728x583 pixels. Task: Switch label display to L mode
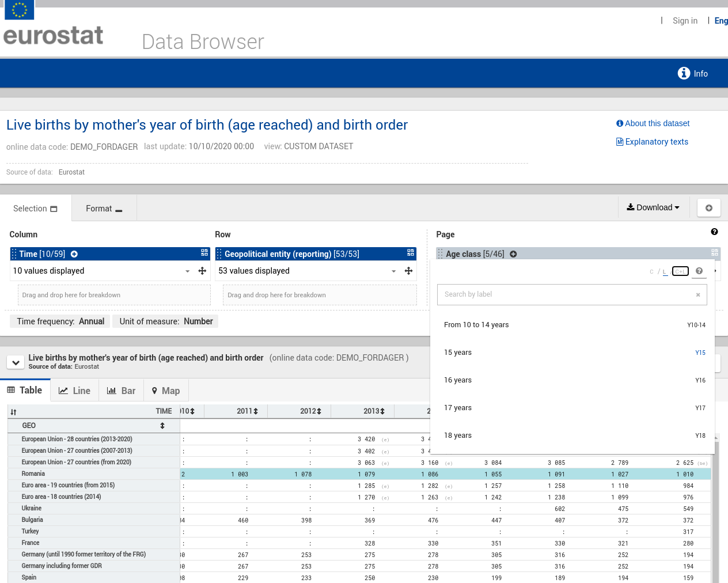click(x=665, y=271)
